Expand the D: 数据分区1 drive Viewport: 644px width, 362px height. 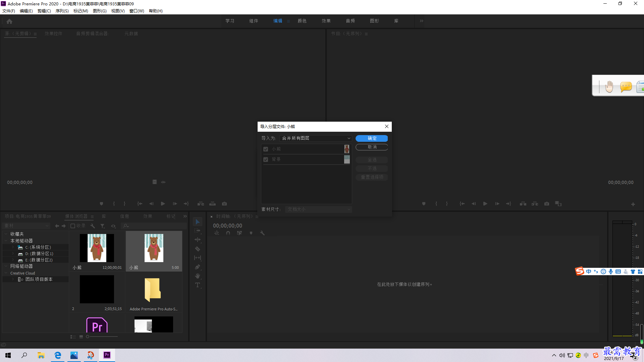pos(13,253)
